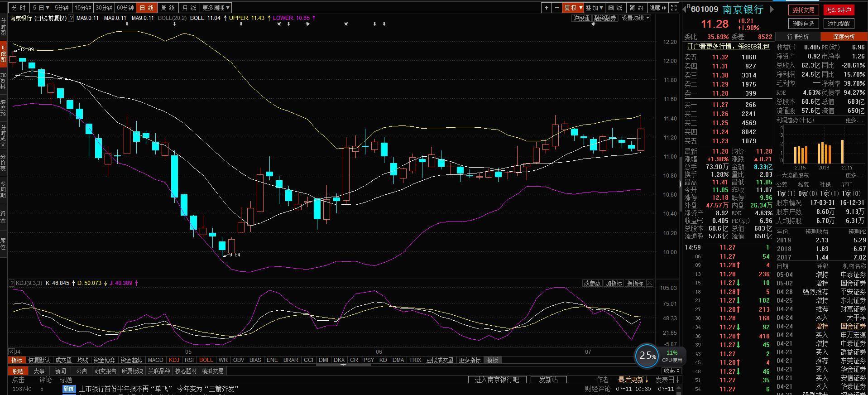Open 研究报告 tab
This screenshot has width=868, height=395.
(106, 371)
